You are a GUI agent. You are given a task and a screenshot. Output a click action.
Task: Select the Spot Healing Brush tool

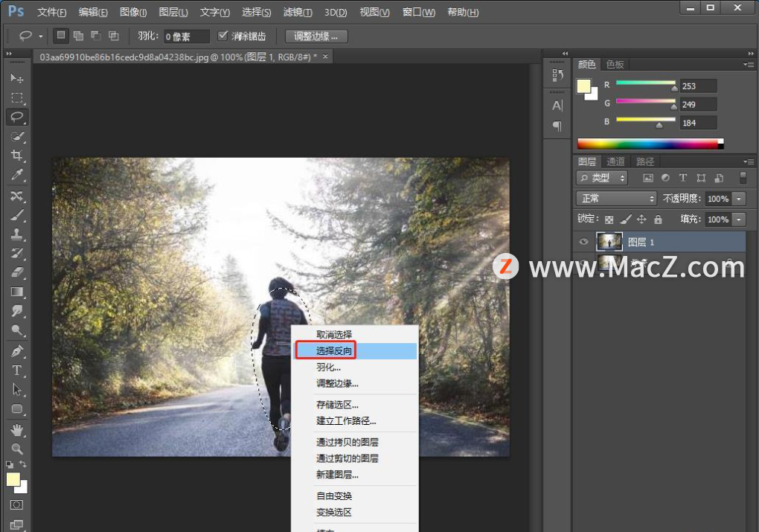point(17,196)
